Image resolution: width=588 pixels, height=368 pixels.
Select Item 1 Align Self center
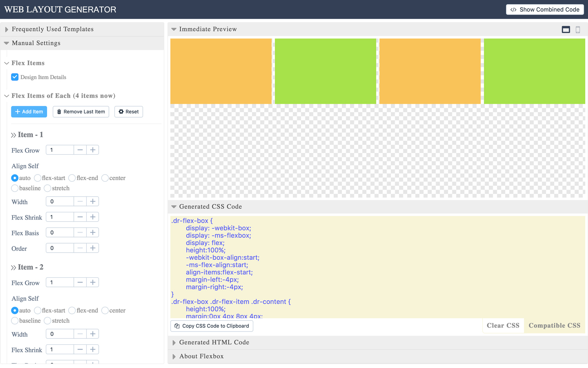[105, 178]
